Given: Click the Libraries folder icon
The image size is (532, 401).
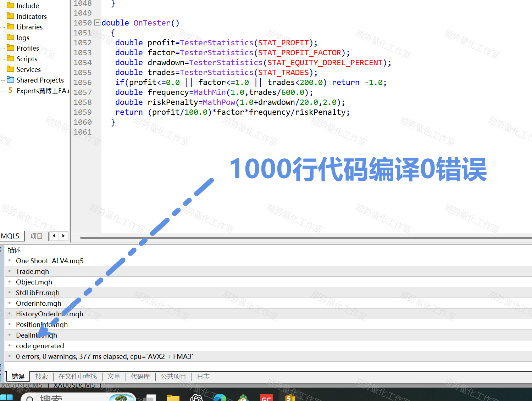Looking at the screenshot, I should (x=11, y=27).
